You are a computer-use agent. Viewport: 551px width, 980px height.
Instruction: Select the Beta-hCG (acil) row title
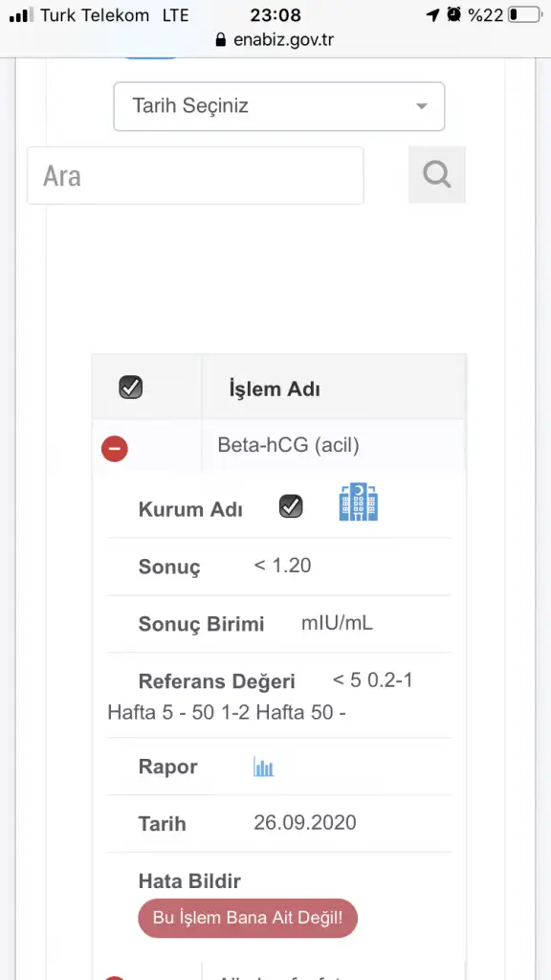pos(289,446)
